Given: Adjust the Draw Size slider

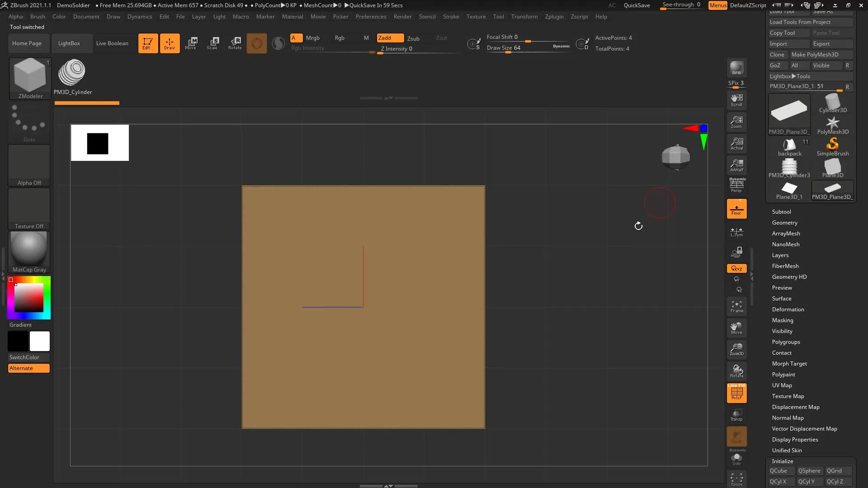Looking at the screenshot, I should click(528, 48).
